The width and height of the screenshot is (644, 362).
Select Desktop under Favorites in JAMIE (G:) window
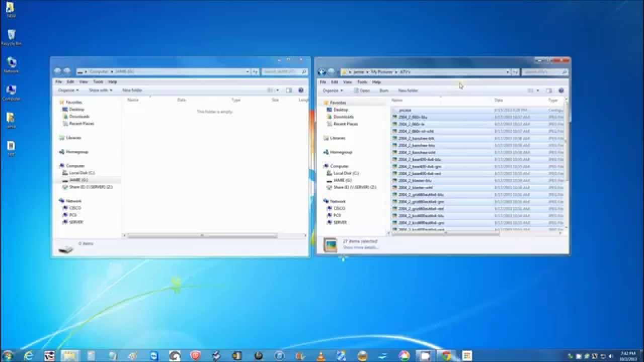click(76, 109)
